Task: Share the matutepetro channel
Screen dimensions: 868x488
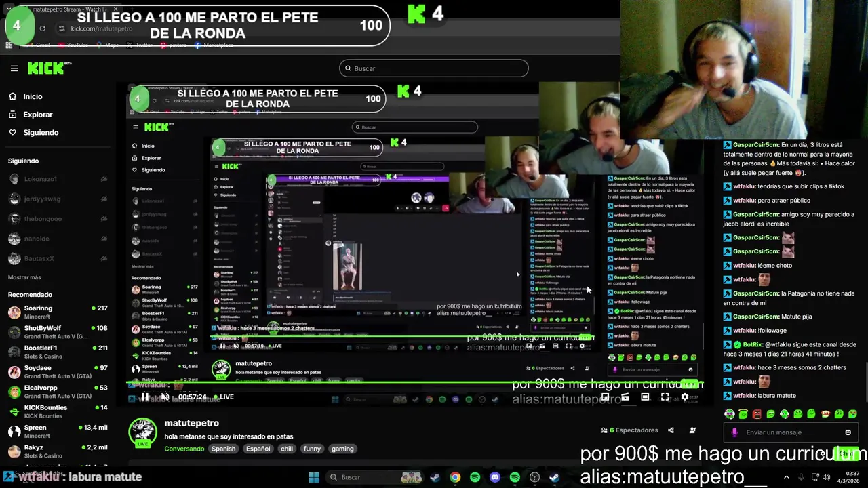Action: 671,430
